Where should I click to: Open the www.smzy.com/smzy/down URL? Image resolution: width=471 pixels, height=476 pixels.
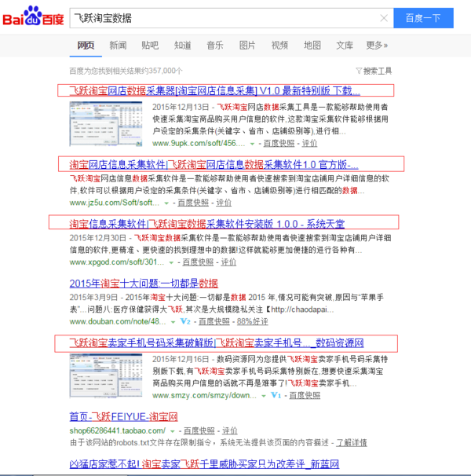click(x=204, y=395)
